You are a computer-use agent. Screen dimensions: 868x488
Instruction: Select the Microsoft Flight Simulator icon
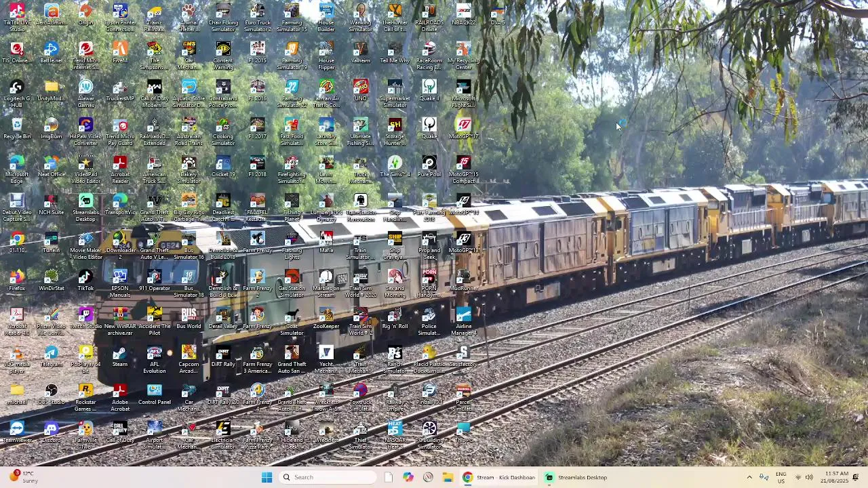pyautogui.click(x=464, y=94)
